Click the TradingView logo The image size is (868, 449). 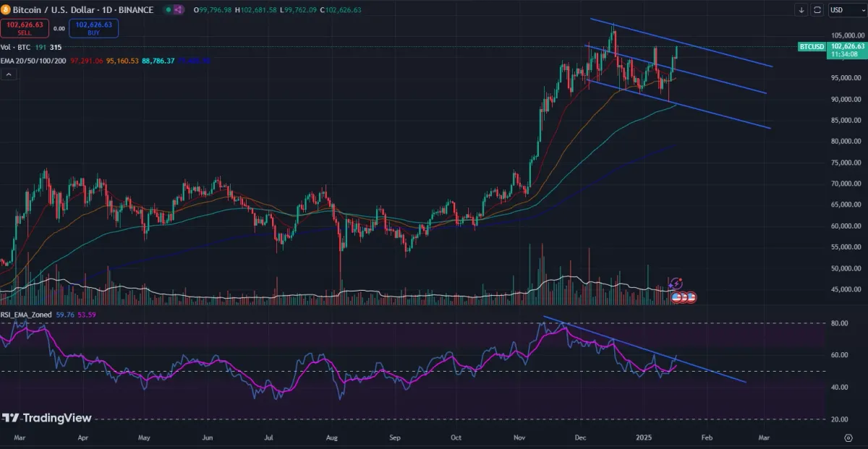pyautogui.click(x=47, y=418)
